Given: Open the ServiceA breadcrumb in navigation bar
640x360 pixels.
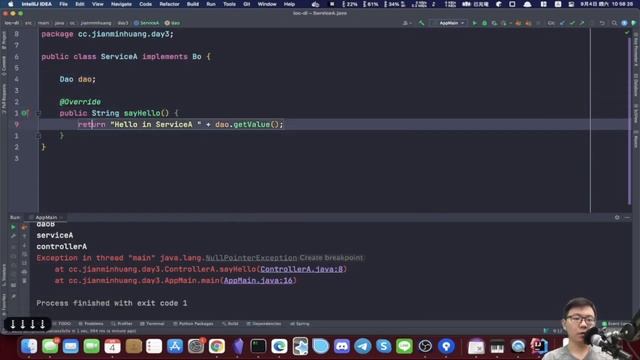Looking at the screenshot, I should pos(147,23).
